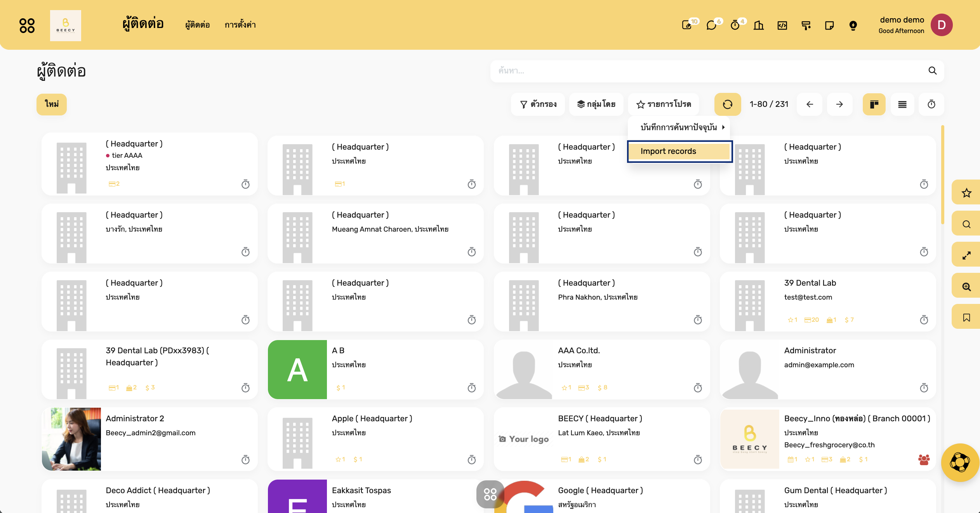Image resolution: width=980 pixels, height=513 pixels.
Task: Open 39 Dental Lab (PDxx3983) card
Action: pyautogui.click(x=149, y=370)
